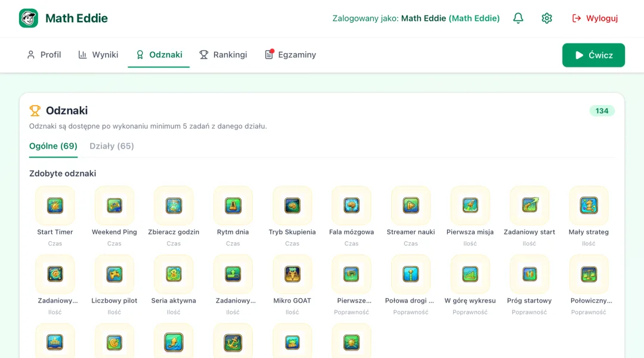Click the Math Eddie title text

pyautogui.click(x=76, y=18)
